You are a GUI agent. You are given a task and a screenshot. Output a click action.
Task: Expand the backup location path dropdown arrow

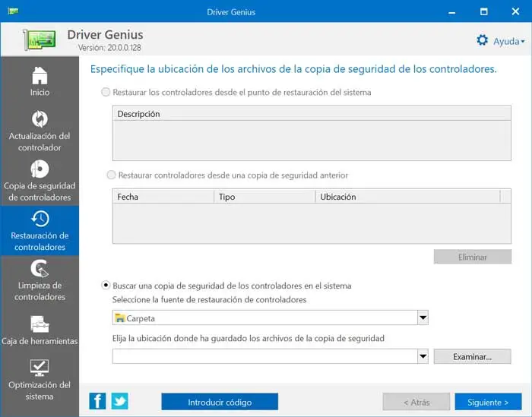pyautogui.click(x=423, y=356)
